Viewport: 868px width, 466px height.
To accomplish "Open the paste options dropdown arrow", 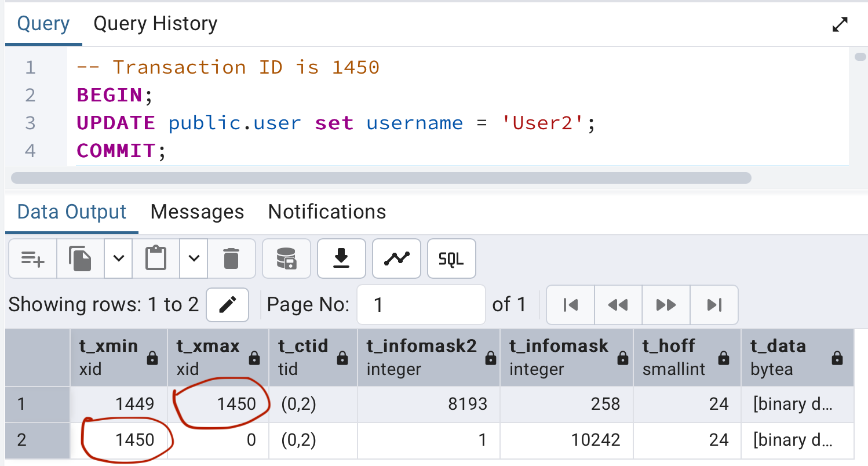I will [194, 258].
